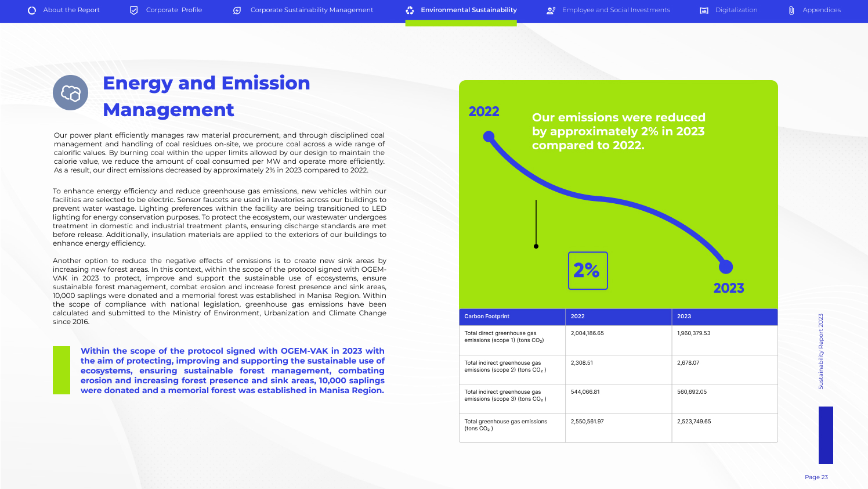Click the Corporate Sustainability Management leaf icon
Viewport: 868px width, 489px height.
point(237,10)
